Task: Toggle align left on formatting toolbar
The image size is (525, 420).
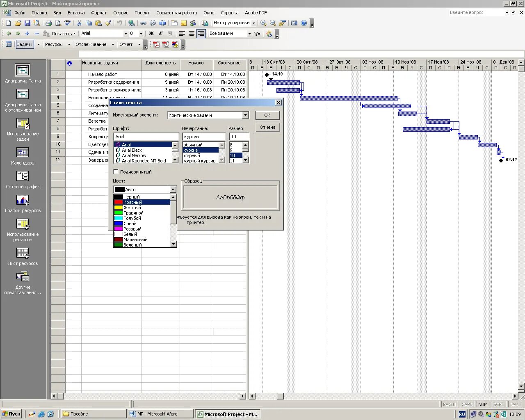Action: pyautogui.click(x=182, y=34)
